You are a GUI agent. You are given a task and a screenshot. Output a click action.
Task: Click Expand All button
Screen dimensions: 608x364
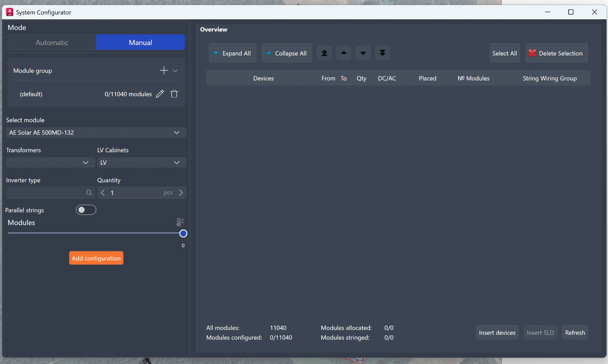[x=233, y=53]
